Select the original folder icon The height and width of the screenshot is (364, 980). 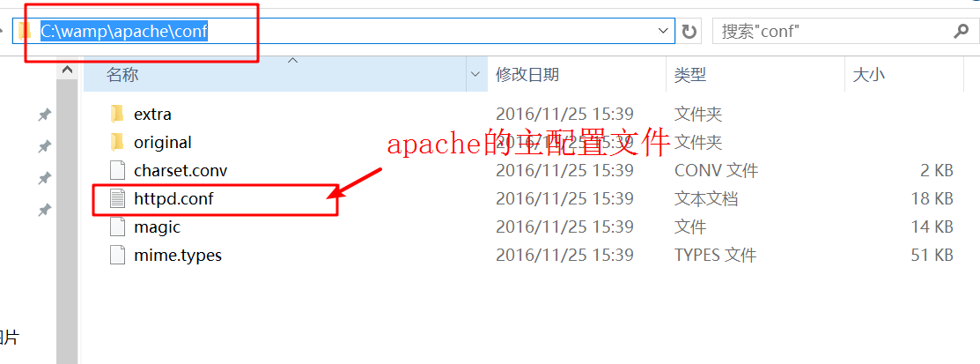click(x=116, y=143)
